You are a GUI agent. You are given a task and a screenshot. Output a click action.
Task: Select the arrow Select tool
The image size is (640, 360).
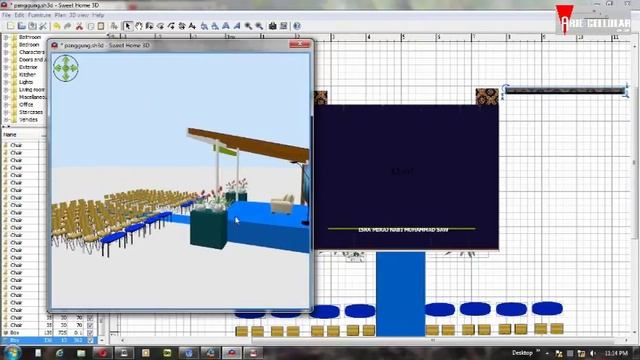click(x=128, y=26)
